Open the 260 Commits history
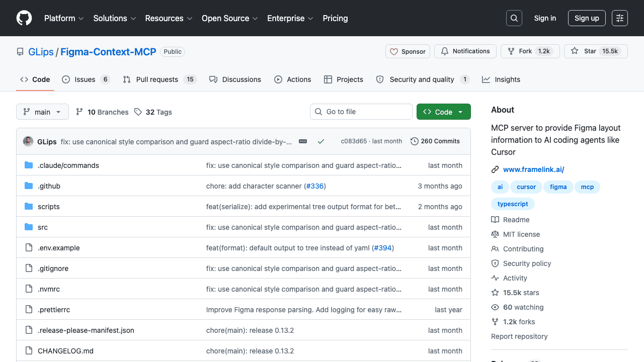The image size is (644, 362). [x=435, y=141]
